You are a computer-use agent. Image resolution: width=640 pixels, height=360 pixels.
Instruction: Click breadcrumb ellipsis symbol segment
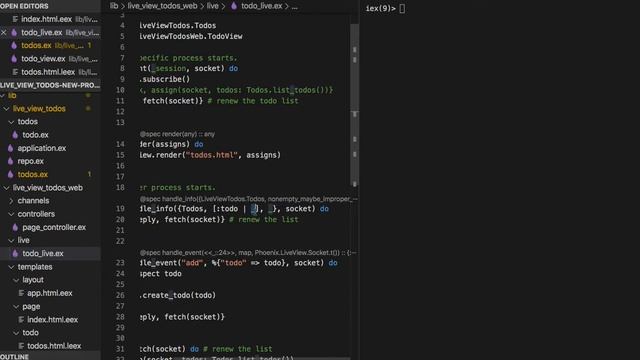pyautogui.click(x=294, y=6)
